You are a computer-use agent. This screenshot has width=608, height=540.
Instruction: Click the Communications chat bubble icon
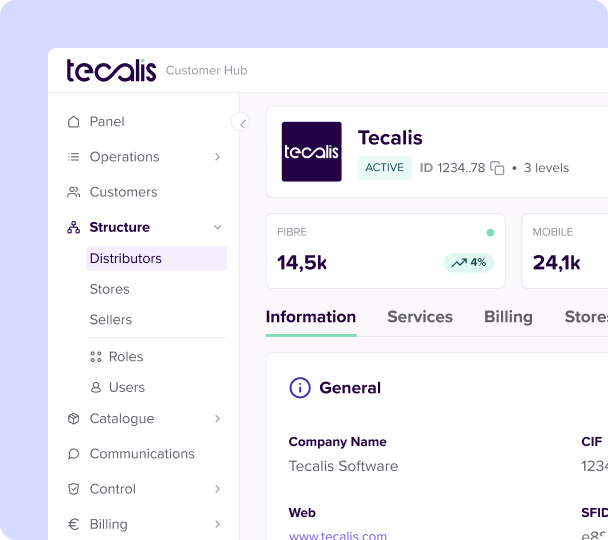73,454
